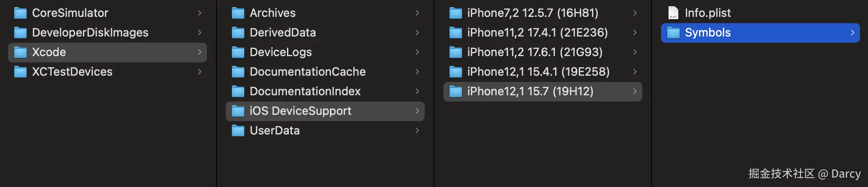The image size is (868, 187).
Task: Expand the Symbols folder chevron
Action: click(852, 33)
